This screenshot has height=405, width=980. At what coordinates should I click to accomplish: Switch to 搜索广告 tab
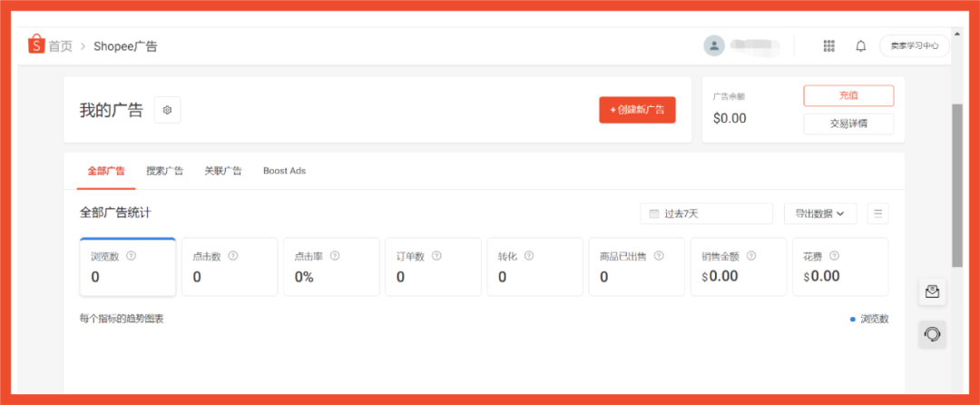click(164, 171)
